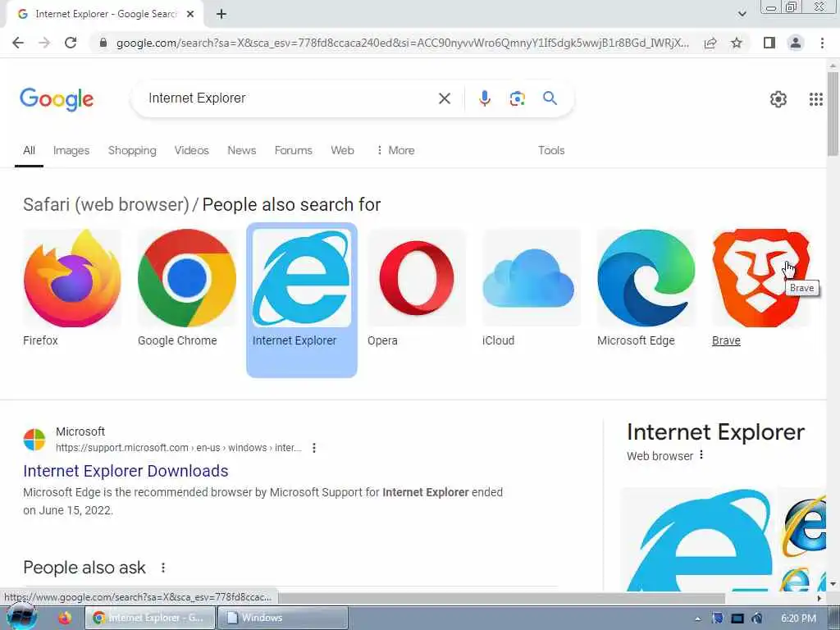Viewport: 840px width, 630px height.
Task: Switch to the Web tab
Action: click(342, 151)
